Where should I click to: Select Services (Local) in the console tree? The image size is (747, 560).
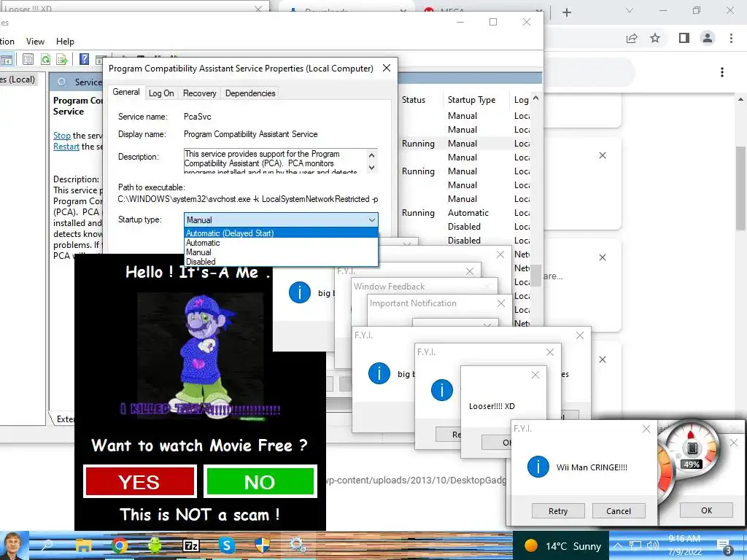(18, 79)
